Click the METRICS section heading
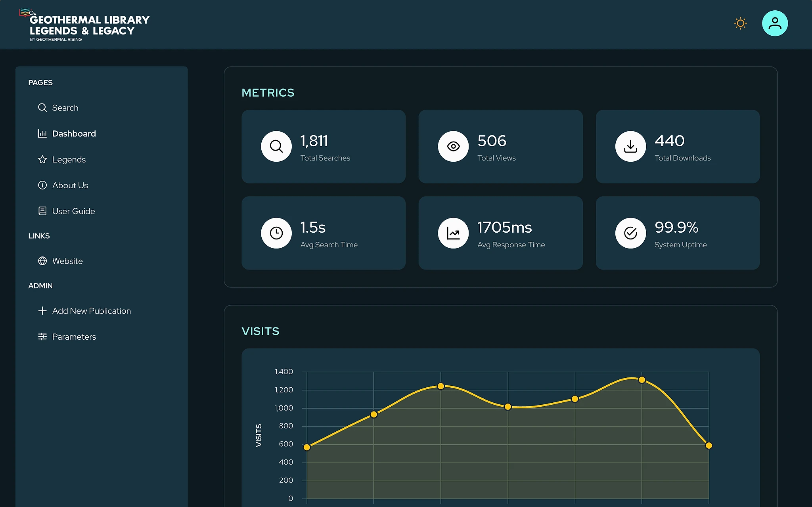 [268, 92]
